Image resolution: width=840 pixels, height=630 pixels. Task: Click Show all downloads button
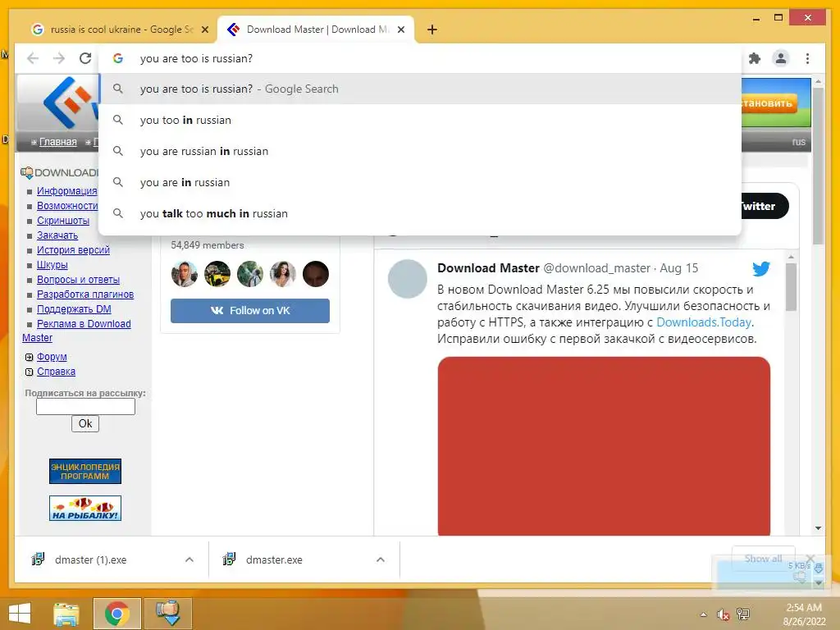(x=763, y=559)
